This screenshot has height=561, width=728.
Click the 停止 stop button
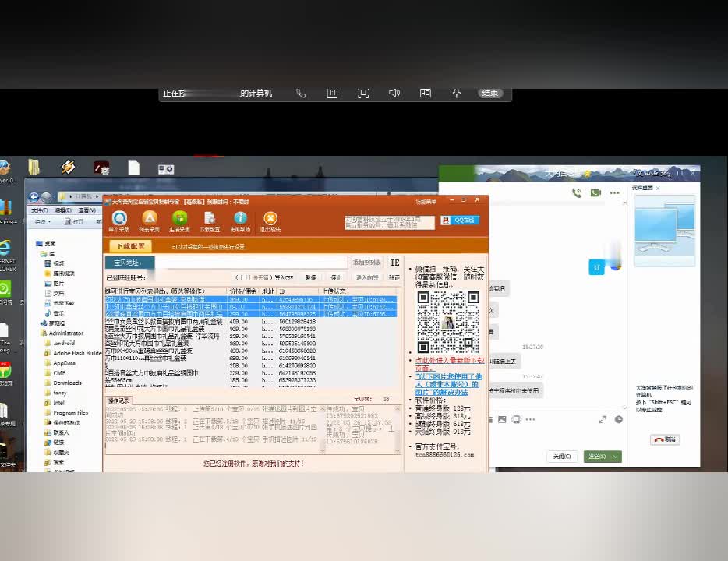[336, 277]
